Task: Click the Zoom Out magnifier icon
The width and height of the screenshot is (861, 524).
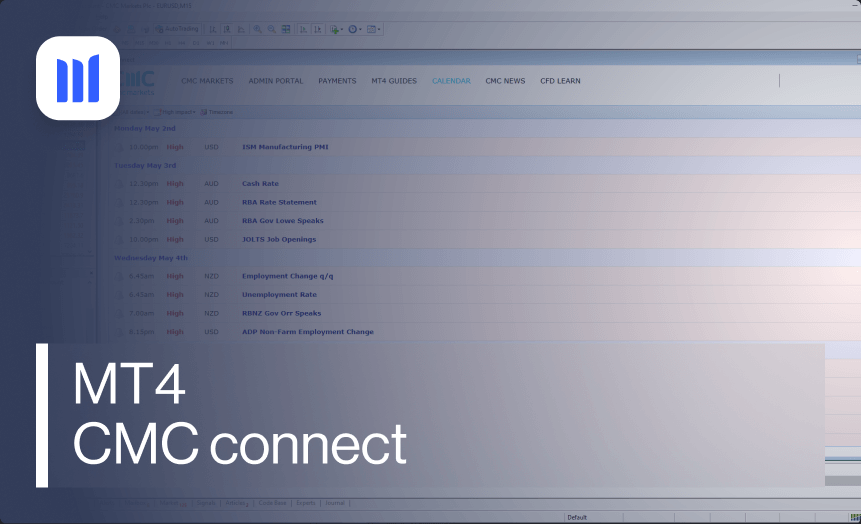Action: click(271, 29)
